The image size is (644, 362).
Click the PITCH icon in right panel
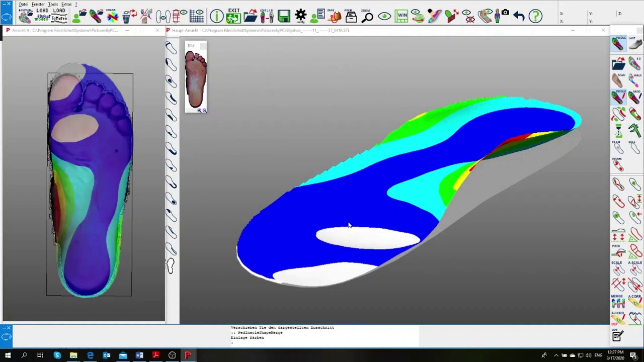[x=618, y=252]
